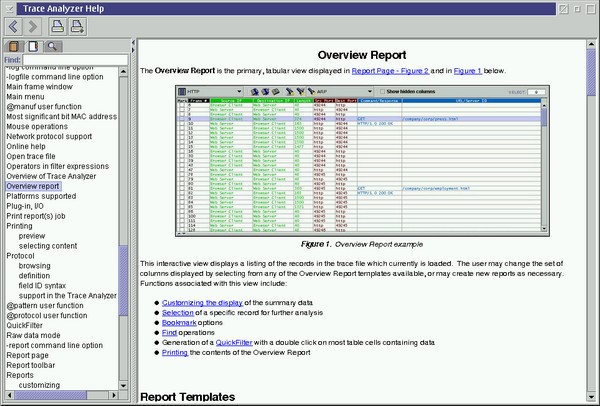Image resolution: width=600 pixels, height=406 pixels.
Task: Select 'Online help' index entry
Action: 26,147
